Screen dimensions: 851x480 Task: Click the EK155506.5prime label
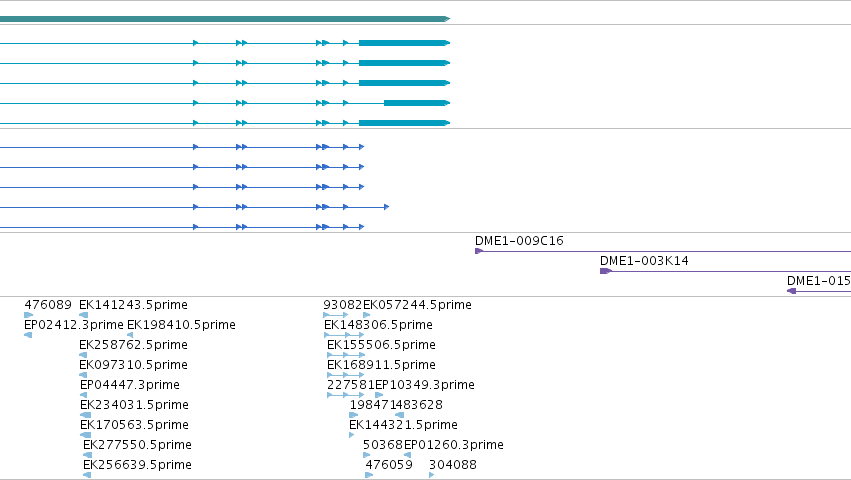coord(381,345)
